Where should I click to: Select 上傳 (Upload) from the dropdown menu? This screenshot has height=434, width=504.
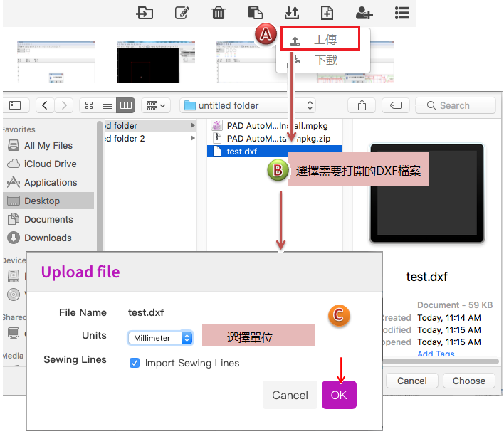[x=325, y=41]
